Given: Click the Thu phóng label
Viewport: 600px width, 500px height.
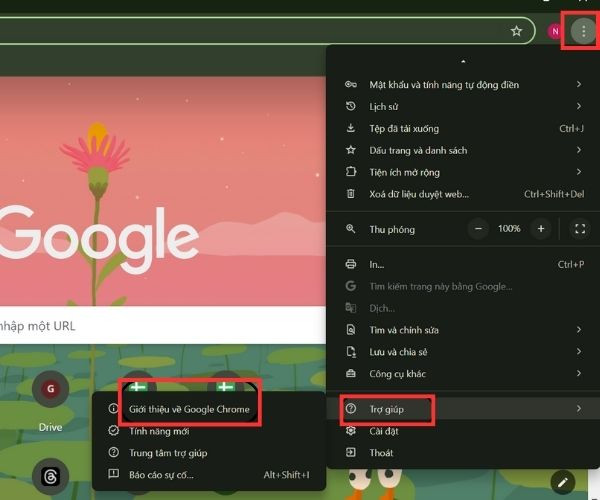Looking at the screenshot, I should pos(392,229).
